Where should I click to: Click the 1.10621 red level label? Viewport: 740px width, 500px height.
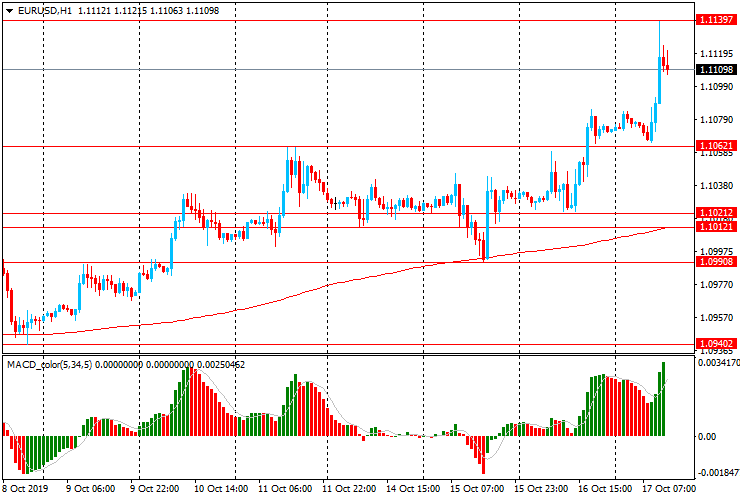point(716,145)
